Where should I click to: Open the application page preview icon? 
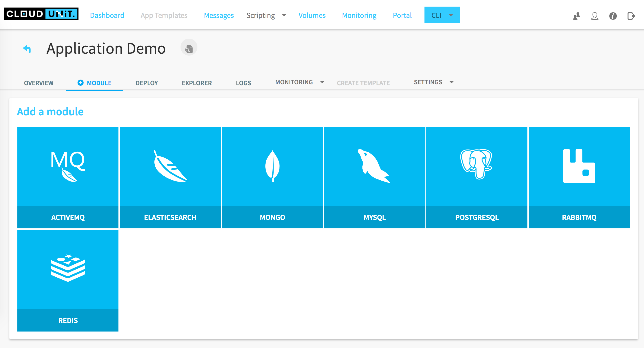pos(189,48)
